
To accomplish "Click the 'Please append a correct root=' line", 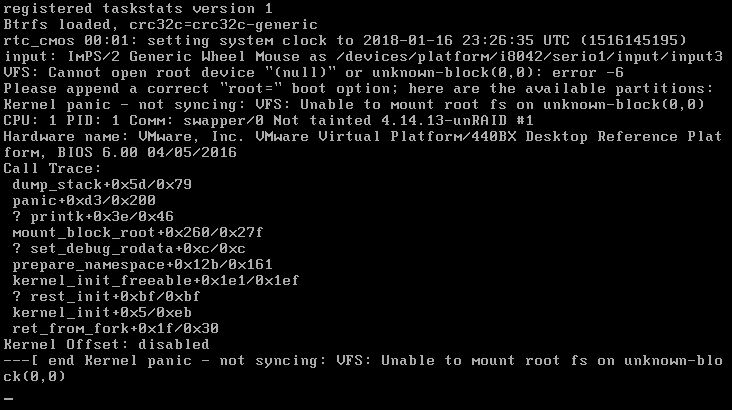I will 359,88.
